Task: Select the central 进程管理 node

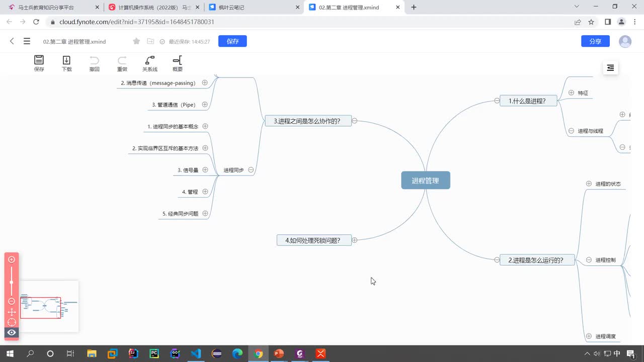Action: click(426, 180)
